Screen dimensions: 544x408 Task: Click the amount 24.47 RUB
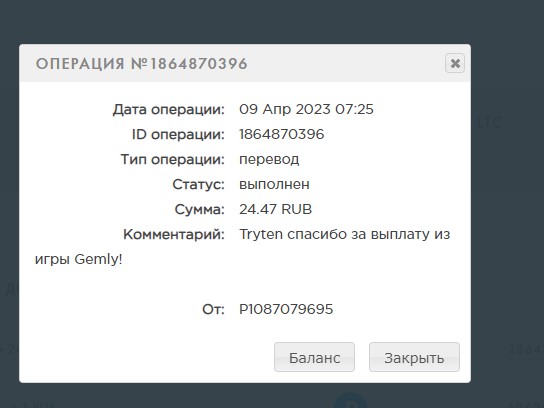tap(275, 209)
